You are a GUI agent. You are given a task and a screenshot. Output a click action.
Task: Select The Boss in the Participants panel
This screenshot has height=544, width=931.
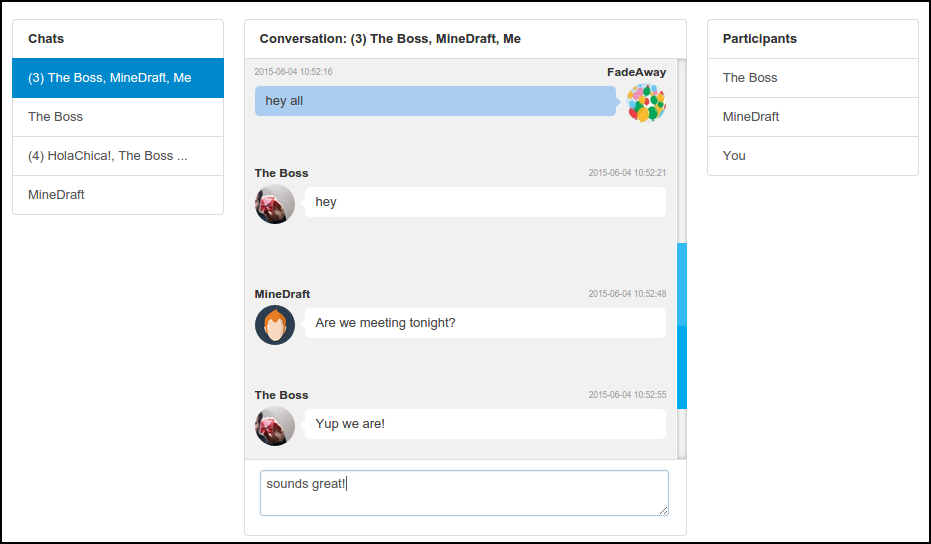coord(812,78)
